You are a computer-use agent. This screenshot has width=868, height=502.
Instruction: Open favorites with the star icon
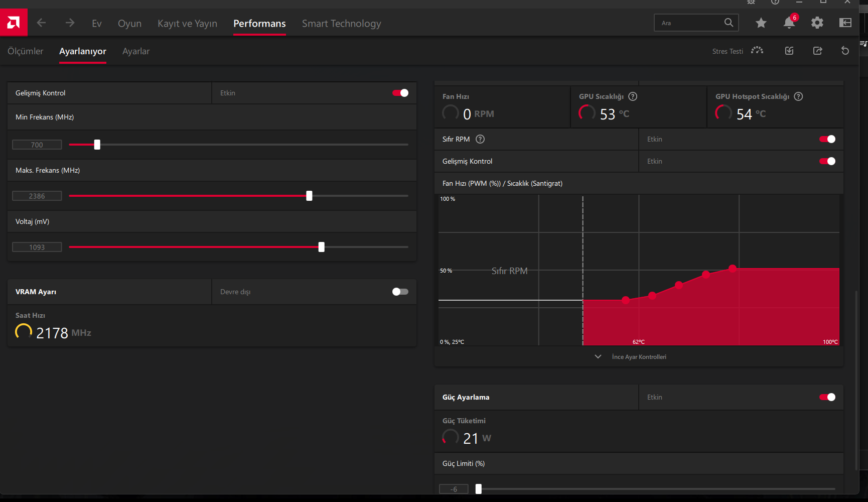(x=761, y=23)
